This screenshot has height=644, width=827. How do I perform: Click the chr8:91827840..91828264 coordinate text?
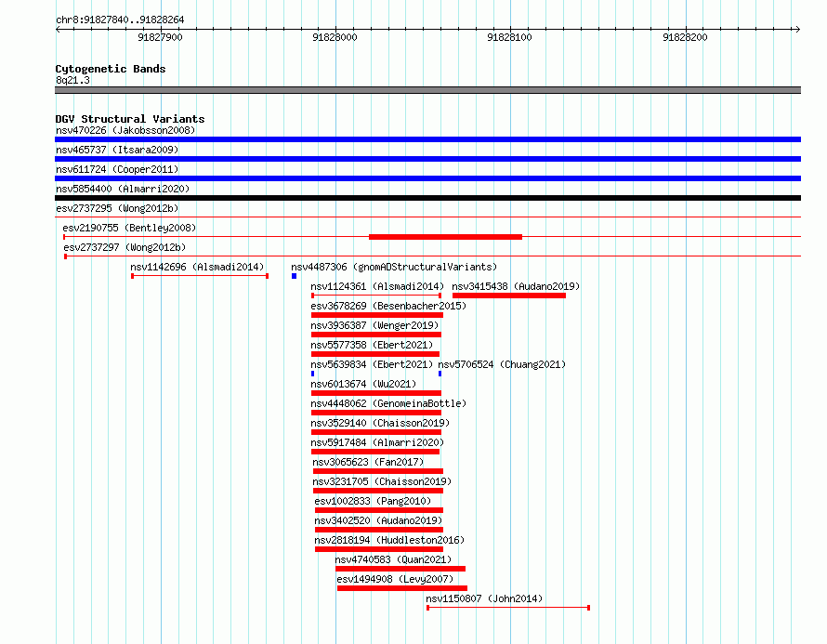click(x=120, y=20)
